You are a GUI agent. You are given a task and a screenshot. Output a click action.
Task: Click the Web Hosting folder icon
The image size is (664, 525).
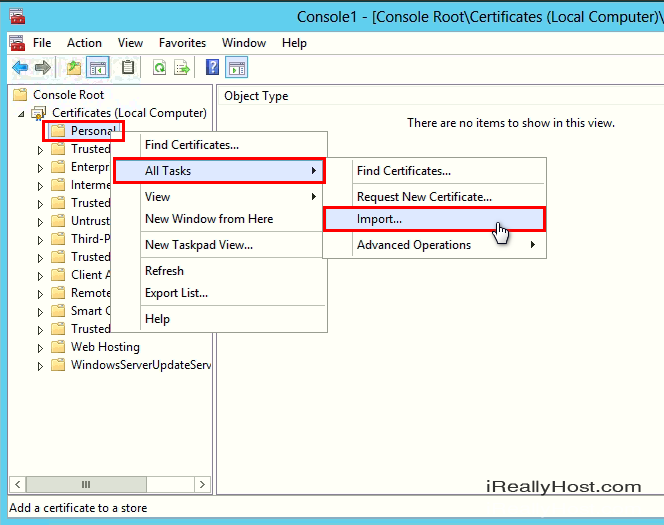58,347
